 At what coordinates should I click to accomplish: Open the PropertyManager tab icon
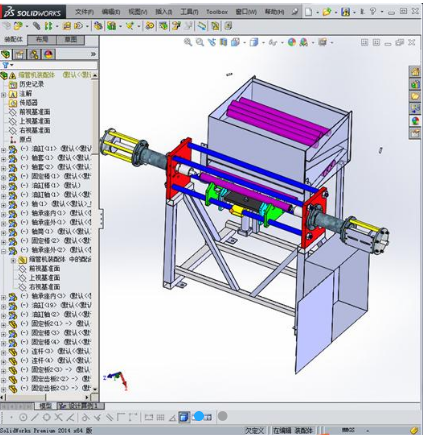20,54
